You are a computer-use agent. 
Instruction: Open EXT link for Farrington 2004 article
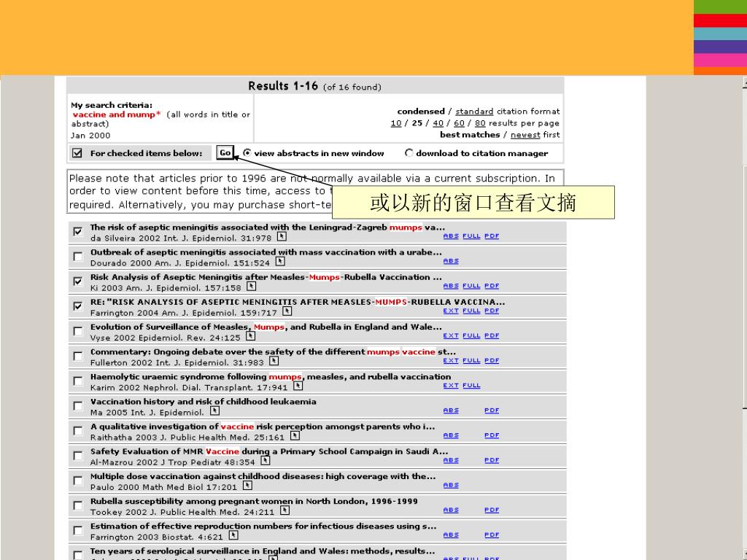click(x=451, y=311)
